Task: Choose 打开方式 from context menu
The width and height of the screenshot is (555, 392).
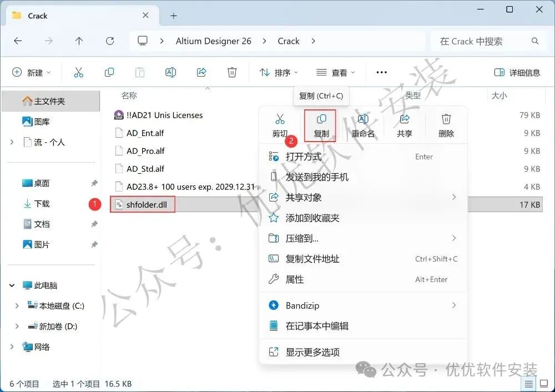Action: pos(363,157)
